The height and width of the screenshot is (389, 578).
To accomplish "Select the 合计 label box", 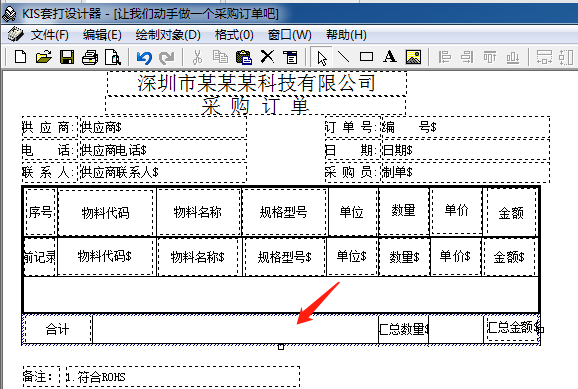I will tap(58, 329).
